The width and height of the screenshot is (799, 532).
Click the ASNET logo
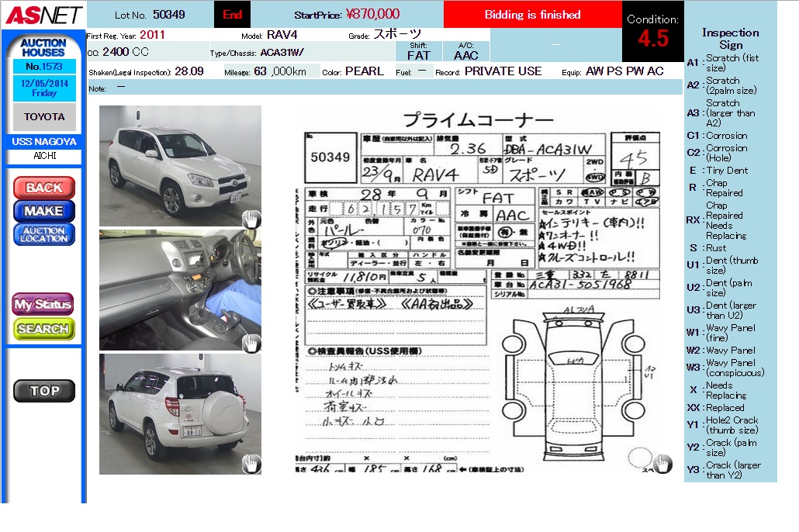43,15
